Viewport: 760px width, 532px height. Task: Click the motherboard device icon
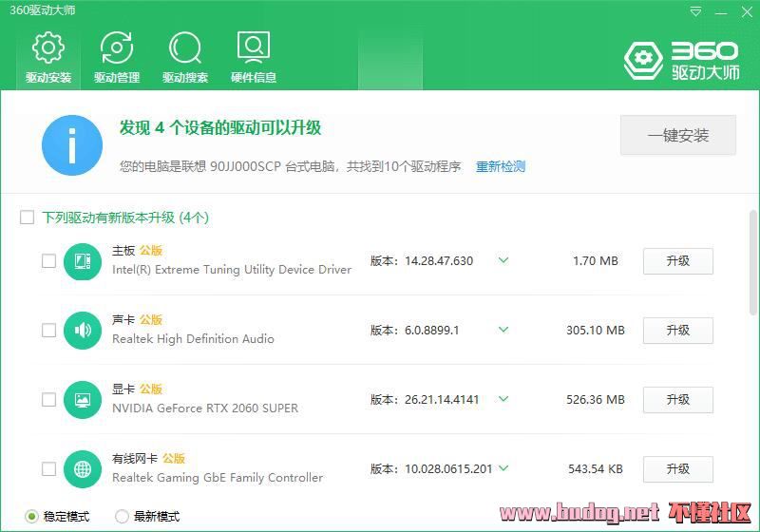[x=83, y=261]
